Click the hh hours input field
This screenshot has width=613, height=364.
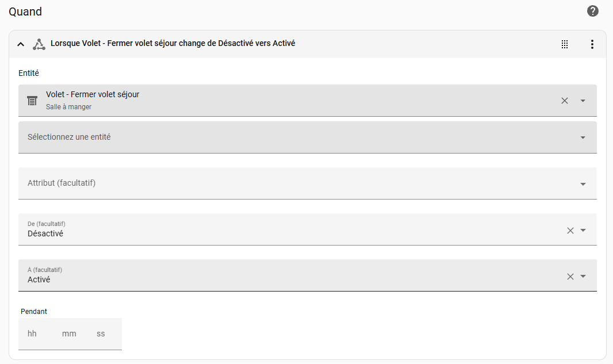tap(32, 334)
